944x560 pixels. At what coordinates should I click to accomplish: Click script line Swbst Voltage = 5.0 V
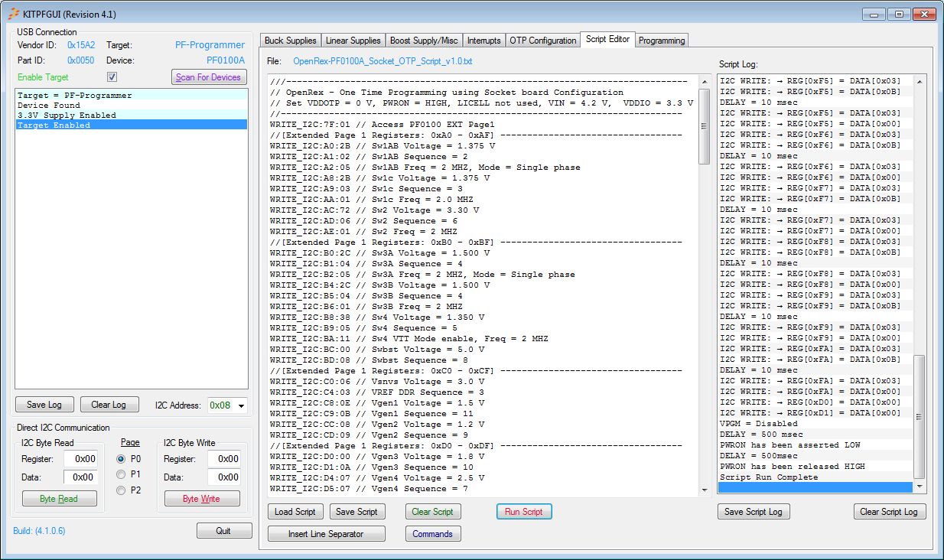click(x=377, y=349)
